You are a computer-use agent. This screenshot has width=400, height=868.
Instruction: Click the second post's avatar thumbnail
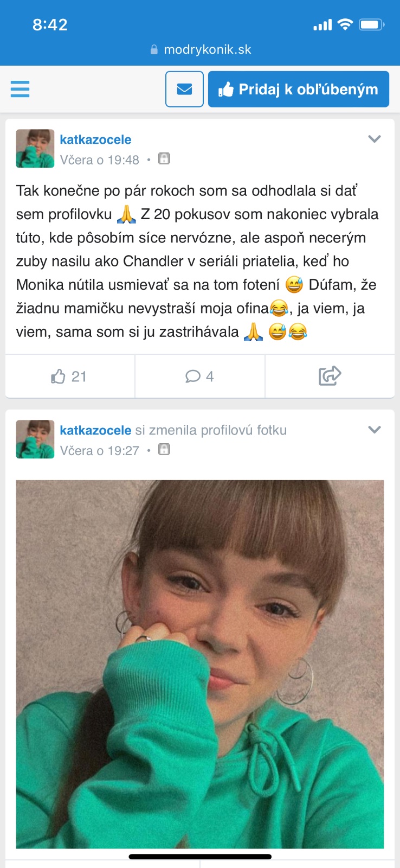point(35,439)
